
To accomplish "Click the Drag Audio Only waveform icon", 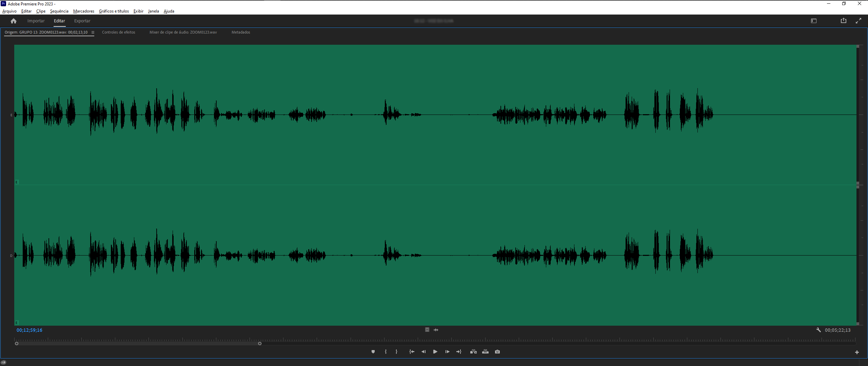I will pos(436,330).
